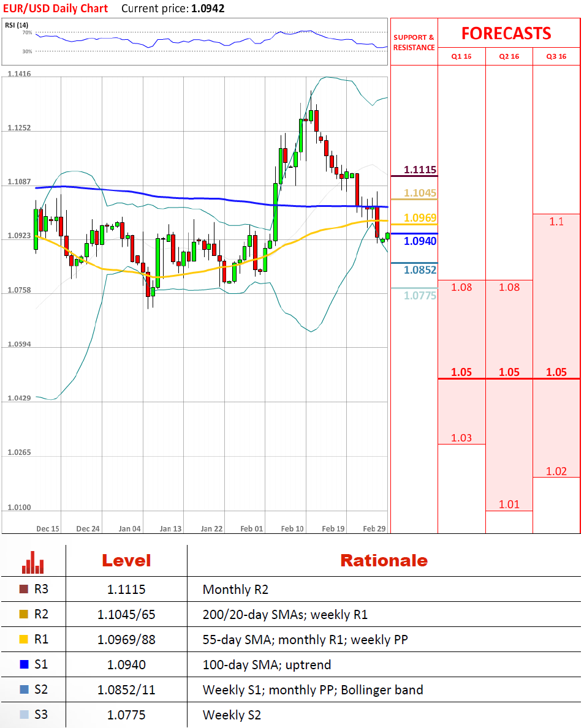This screenshot has width=584, height=728.
Task: Click the 1.0775 level cell in table
Action: click(126, 715)
